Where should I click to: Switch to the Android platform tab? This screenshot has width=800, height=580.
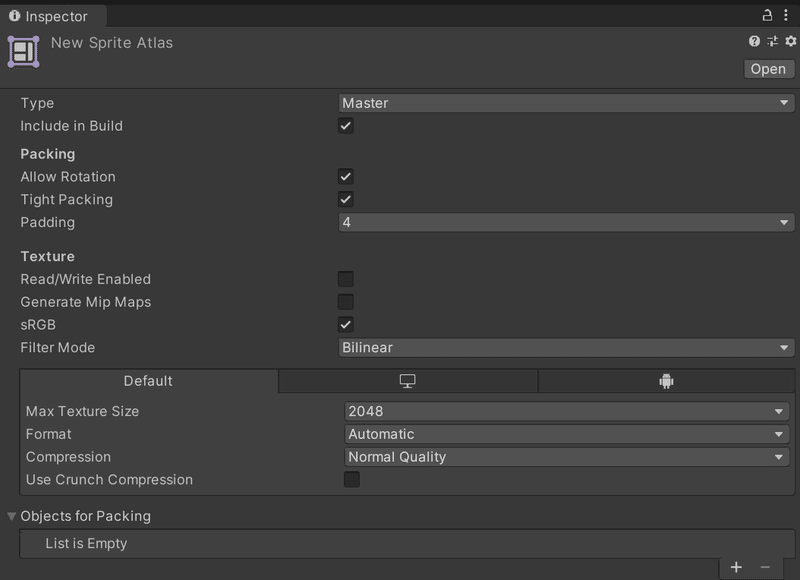[x=666, y=381]
